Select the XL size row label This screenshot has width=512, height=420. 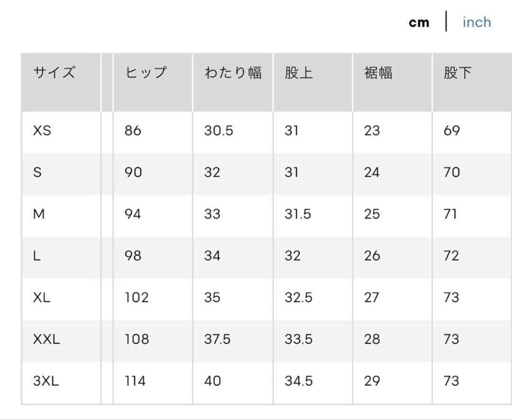point(41,297)
